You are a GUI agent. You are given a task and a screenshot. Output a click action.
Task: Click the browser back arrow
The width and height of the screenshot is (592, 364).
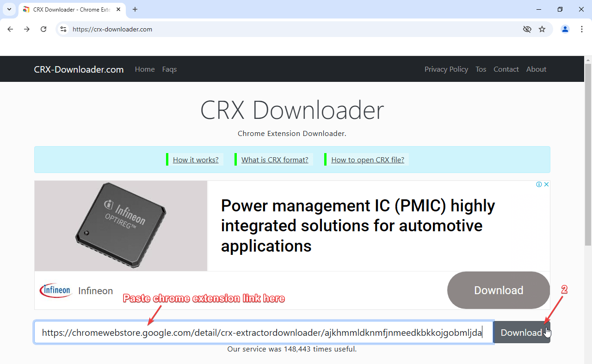tap(10, 29)
